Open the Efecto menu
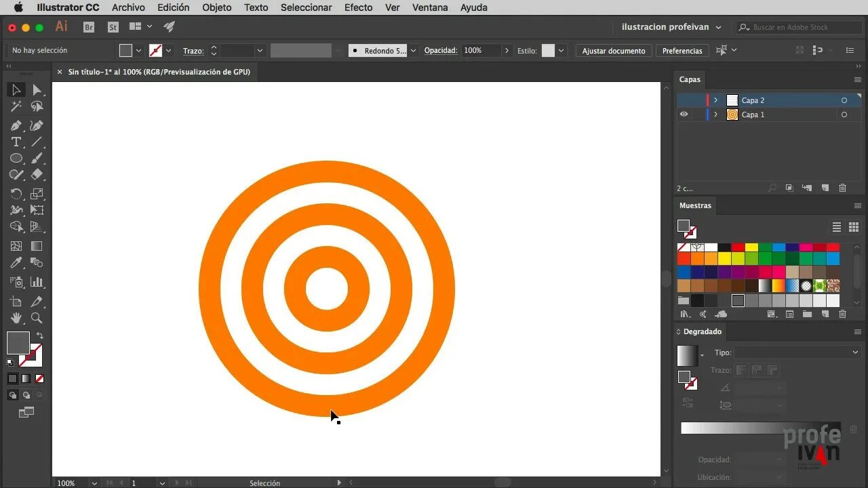868x488 pixels. (358, 7)
